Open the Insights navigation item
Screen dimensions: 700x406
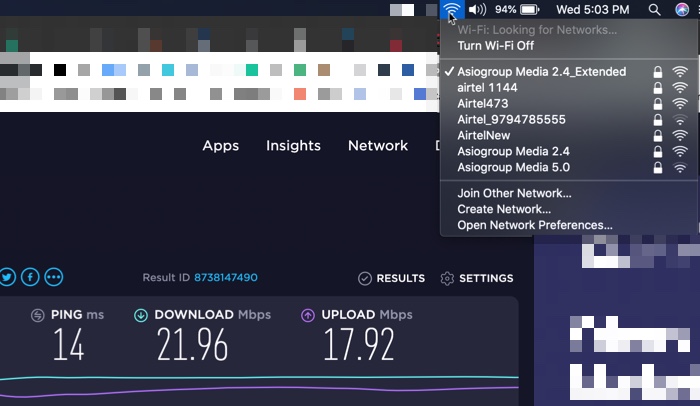point(293,146)
